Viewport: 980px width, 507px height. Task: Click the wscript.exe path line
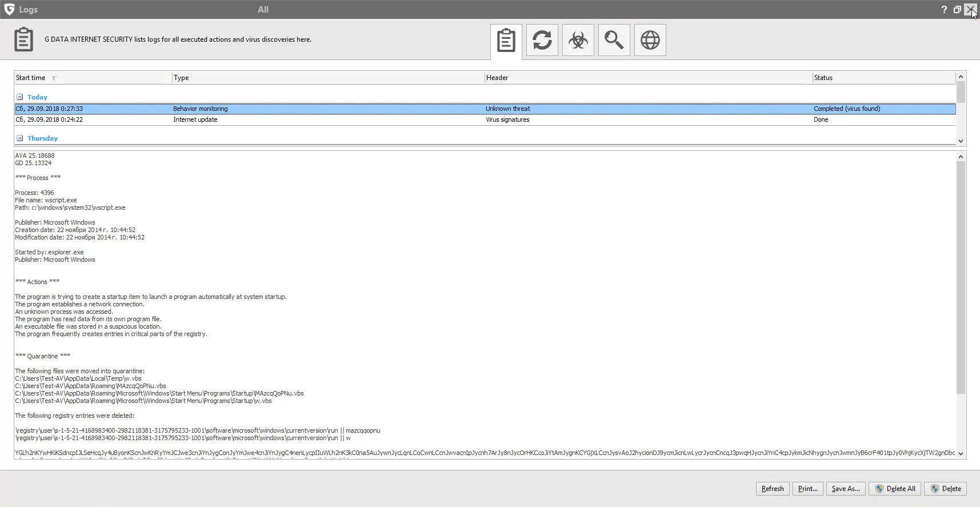[x=70, y=207]
